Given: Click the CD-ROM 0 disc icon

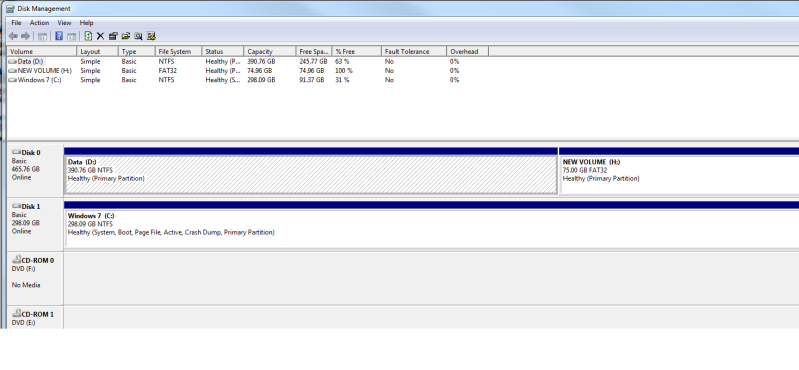Looking at the screenshot, I should 16,260.
